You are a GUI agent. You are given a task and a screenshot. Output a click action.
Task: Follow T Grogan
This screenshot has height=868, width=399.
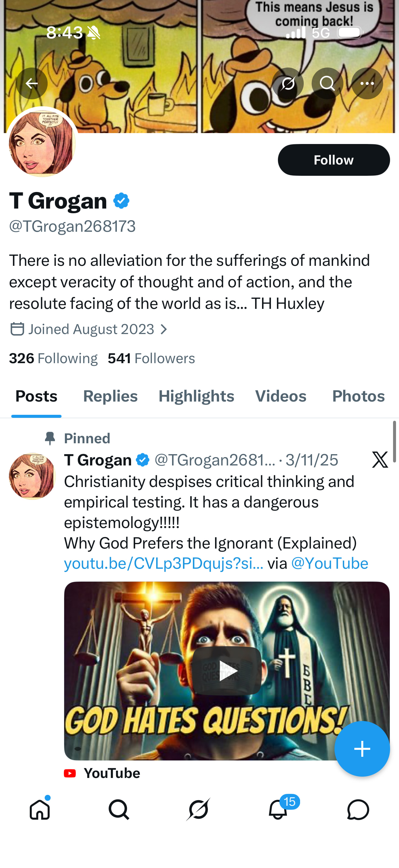pos(333,160)
